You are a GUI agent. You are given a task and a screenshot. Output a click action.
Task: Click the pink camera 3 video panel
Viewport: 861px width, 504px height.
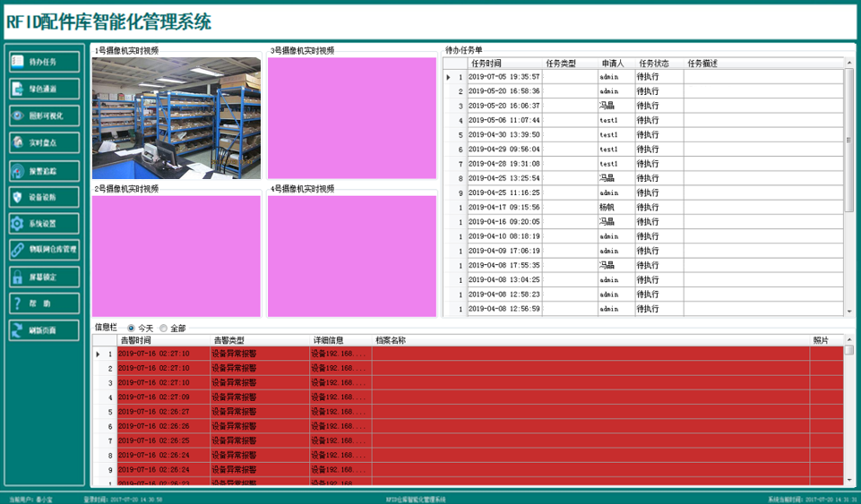(x=351, y=118)
